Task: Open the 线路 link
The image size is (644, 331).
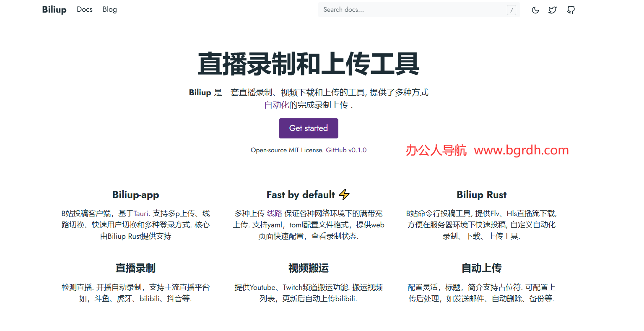Action: click(x=275, y=213)
